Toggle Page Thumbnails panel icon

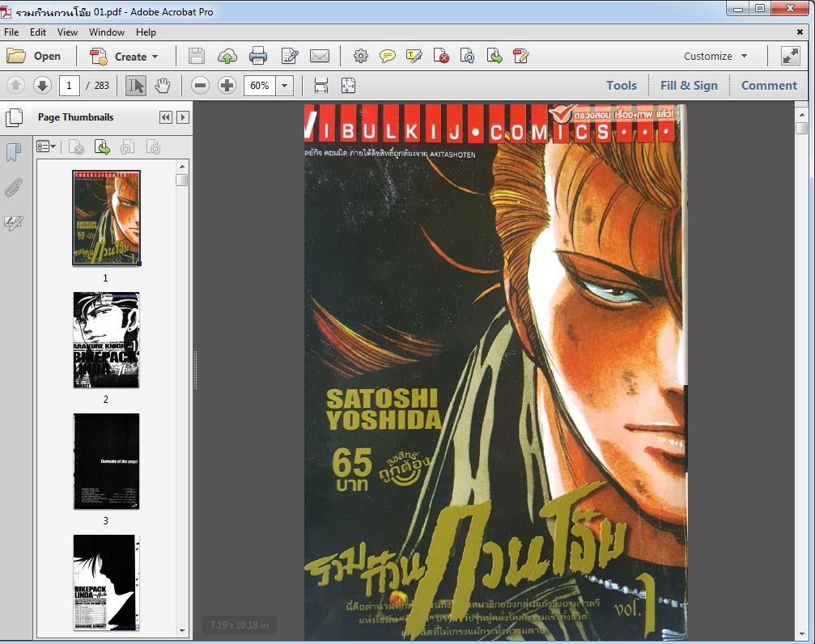pos(14,117)
